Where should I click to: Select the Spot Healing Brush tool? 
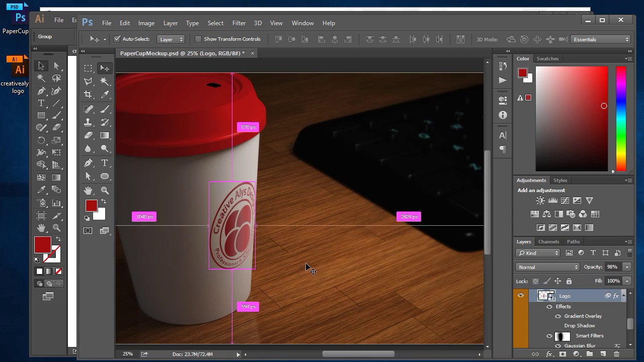88,109
